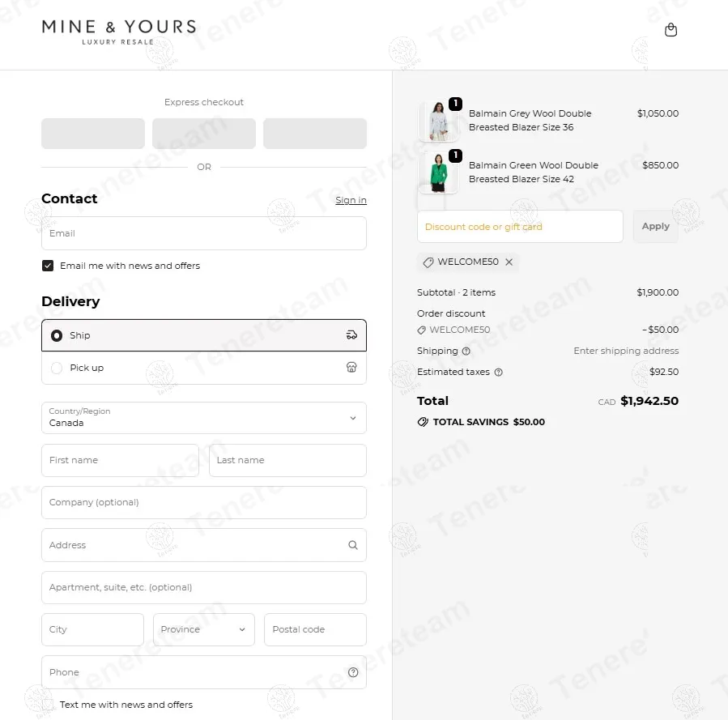Viewport: 728px width, 720px height.
Task: Click the Sign in link
Action: coord(351,200)
